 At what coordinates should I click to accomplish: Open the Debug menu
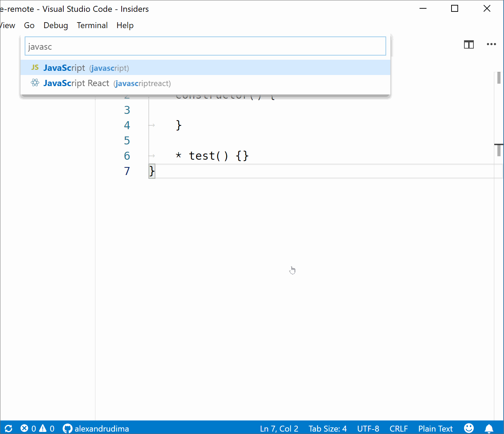coord(56,25)
